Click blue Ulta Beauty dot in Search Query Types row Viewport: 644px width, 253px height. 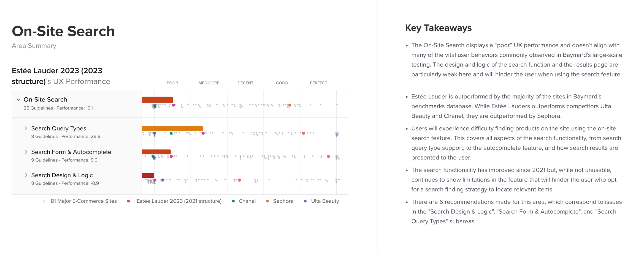pos(155,133)
